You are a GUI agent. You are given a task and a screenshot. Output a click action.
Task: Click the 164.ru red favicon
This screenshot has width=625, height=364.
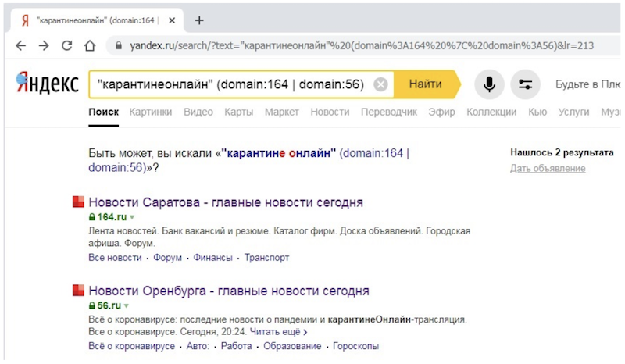coord(78,202)
